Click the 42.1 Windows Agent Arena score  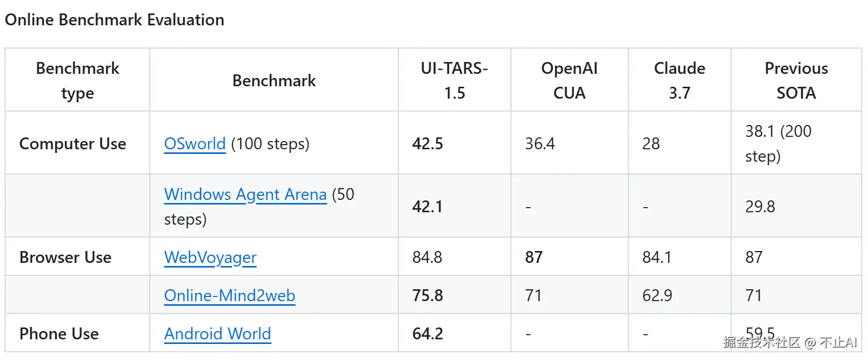coord(427,207)
